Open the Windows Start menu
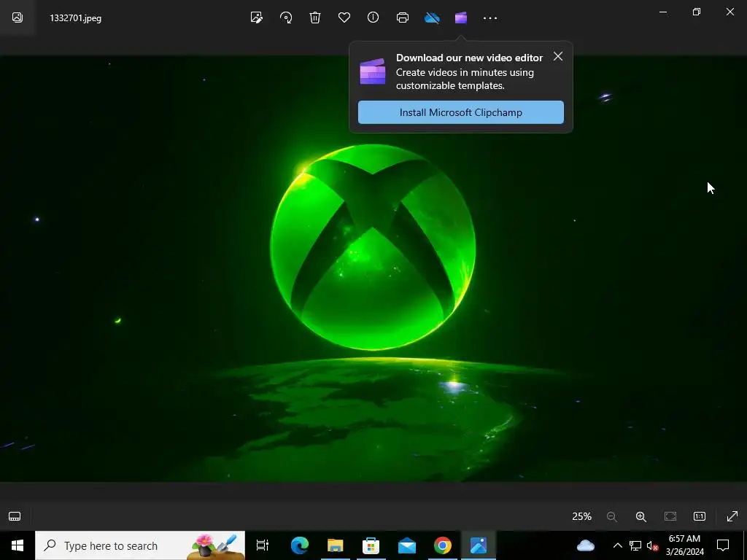The height and width of the screenshot is (560, 747). 18,545
